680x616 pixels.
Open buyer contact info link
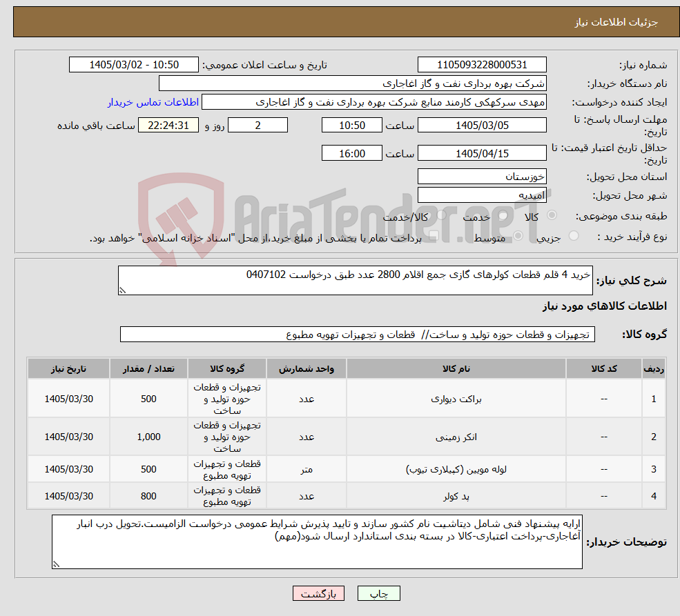(153, 102)
